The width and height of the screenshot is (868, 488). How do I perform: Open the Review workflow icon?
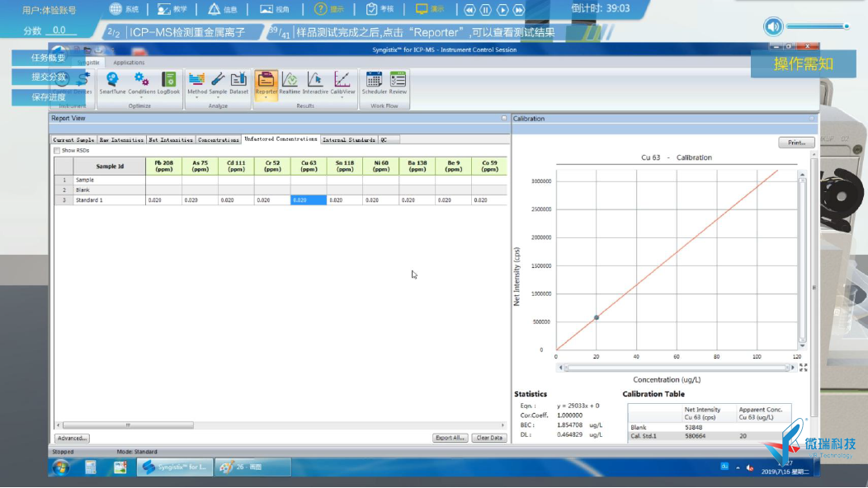coord(398,83)
